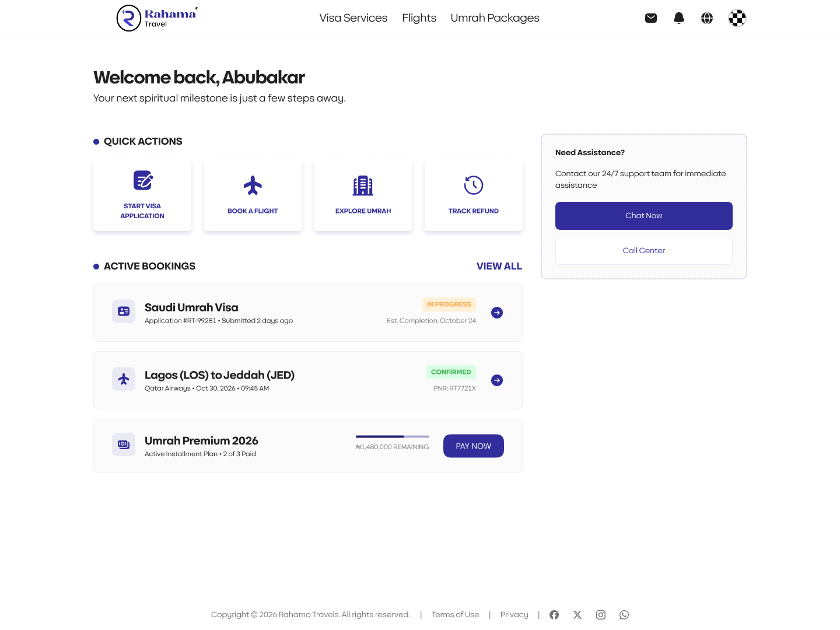
Task: Open the Instagram link in footer
Action: click(601, 615)
